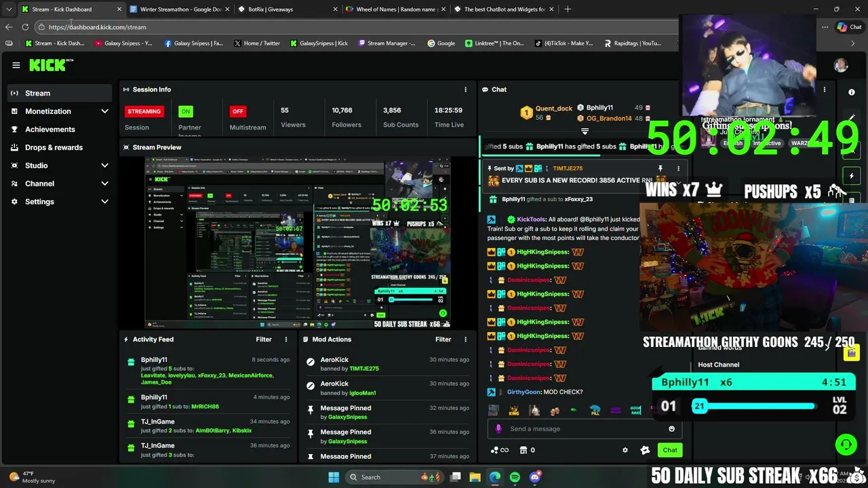Click the TIMTJE275 username in Mod Actions

(364, 369)
